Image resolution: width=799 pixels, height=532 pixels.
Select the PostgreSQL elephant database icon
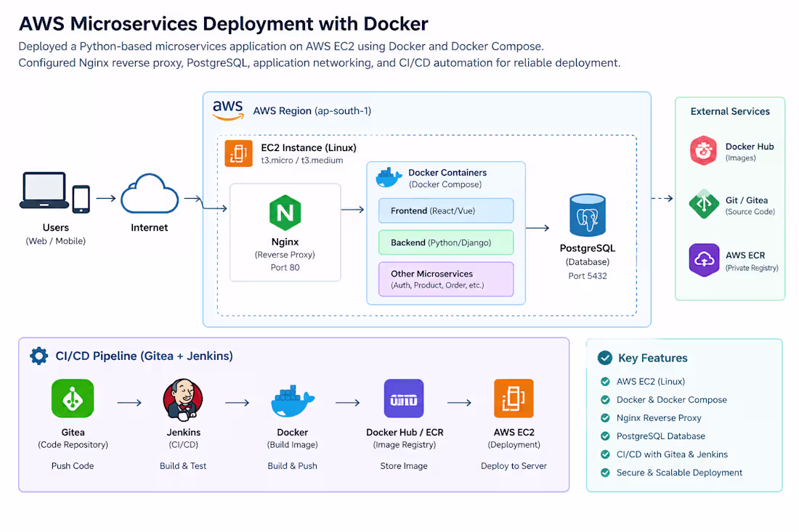click(x=588, y=215)
